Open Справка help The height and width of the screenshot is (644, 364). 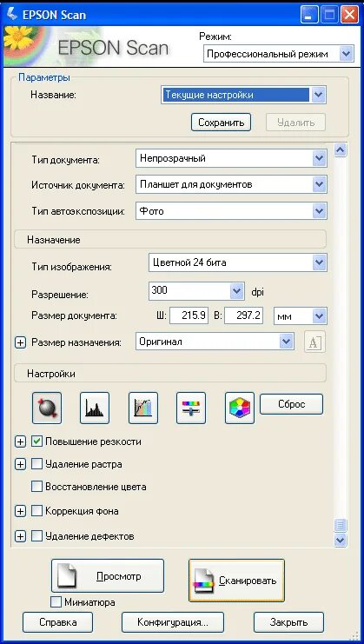tap(58, 622)
